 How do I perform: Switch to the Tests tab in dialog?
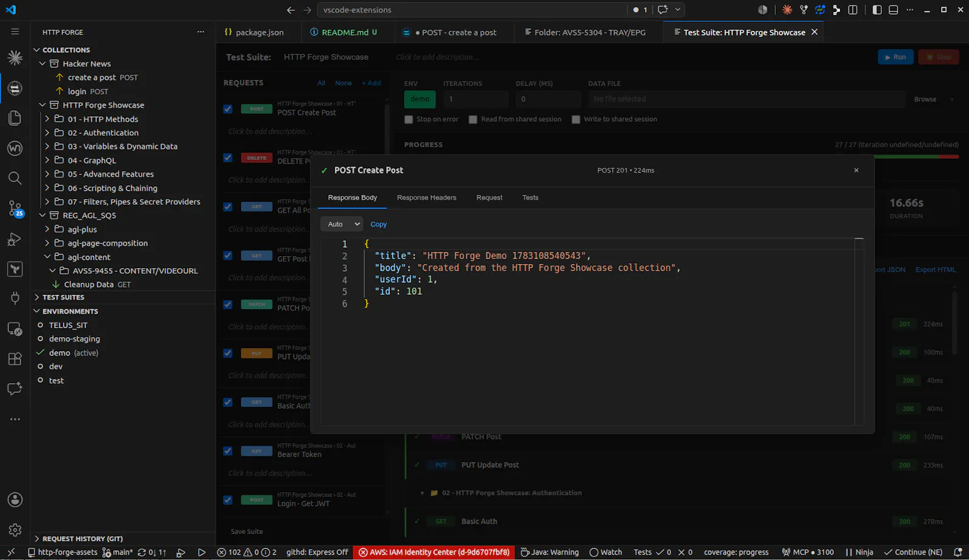[531, 197]
